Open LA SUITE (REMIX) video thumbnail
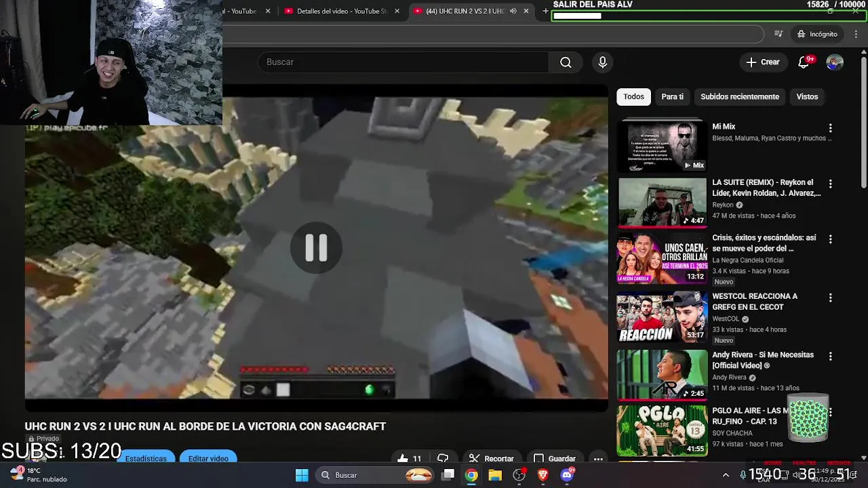 [x=663, y=203]
